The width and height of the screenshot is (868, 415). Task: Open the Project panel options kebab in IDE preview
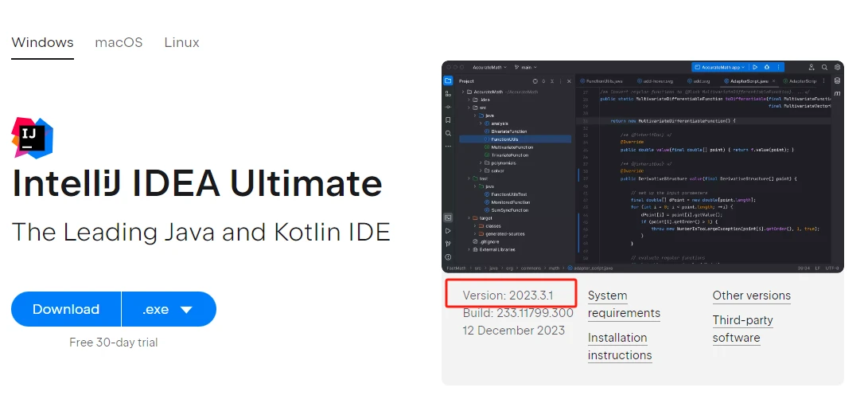pos(560,81)
